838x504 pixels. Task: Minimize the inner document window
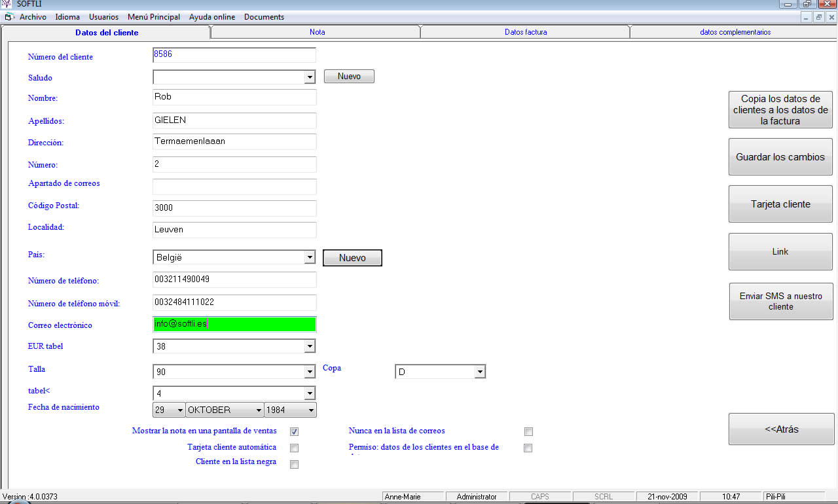[807, 17]
